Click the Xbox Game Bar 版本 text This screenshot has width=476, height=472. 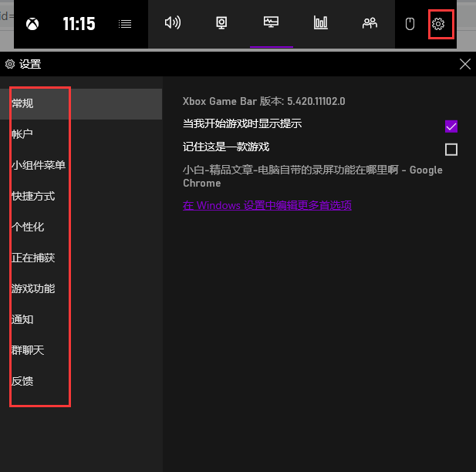click(x=264, y=101)
